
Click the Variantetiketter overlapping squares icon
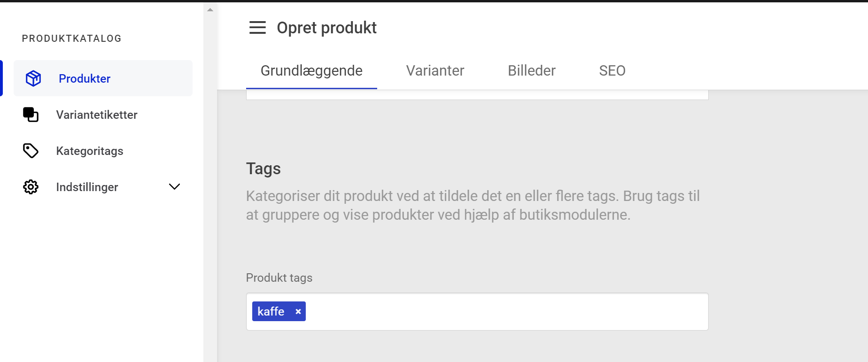coord(31,115)
